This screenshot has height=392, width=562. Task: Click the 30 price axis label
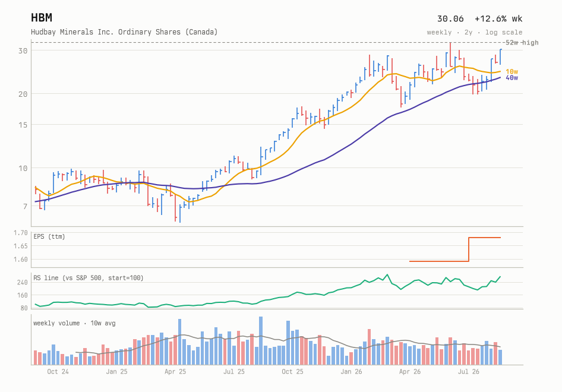tap(23, 51)
